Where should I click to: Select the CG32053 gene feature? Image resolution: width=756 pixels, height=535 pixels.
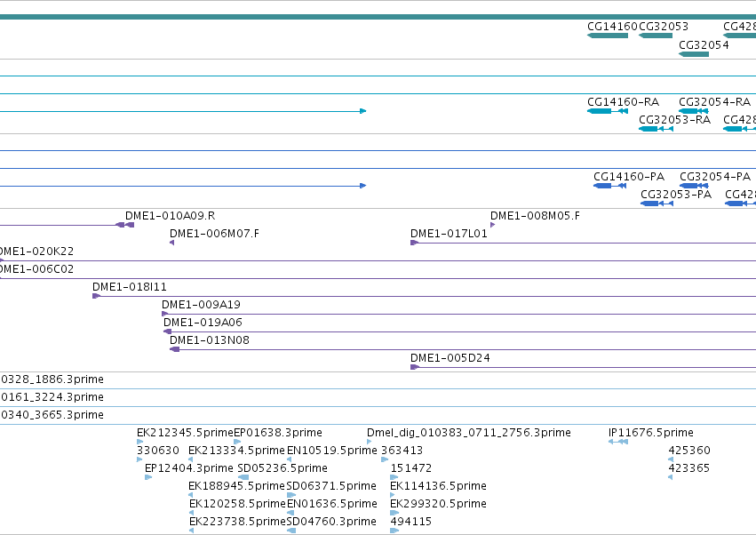(656, 36)
